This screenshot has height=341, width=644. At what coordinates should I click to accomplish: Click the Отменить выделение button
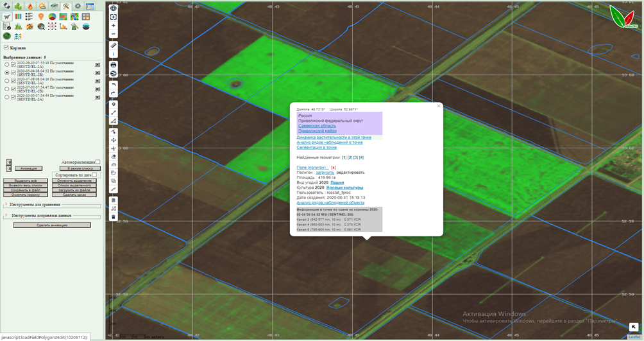tap(74, 180)
